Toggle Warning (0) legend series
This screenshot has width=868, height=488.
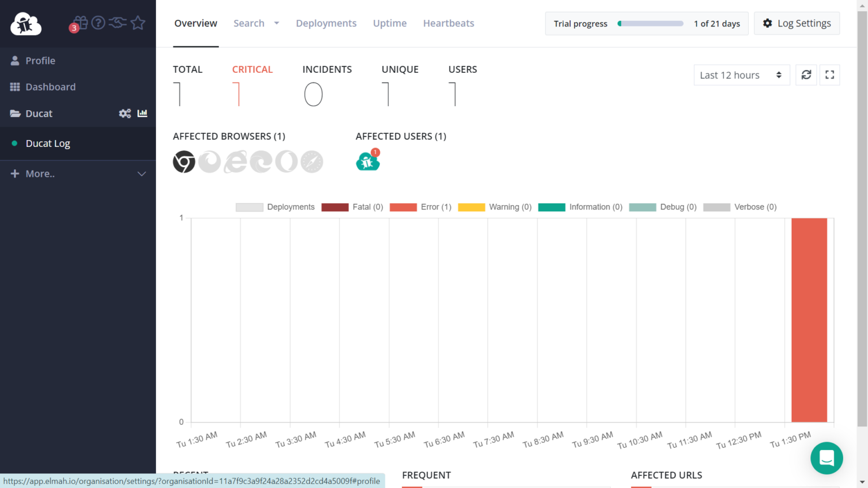494,207
